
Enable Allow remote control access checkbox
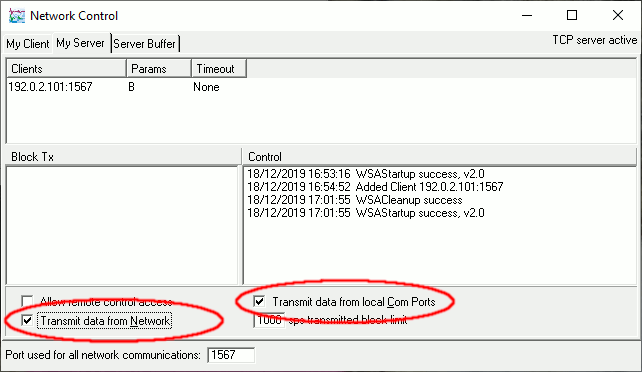(27, 302)
